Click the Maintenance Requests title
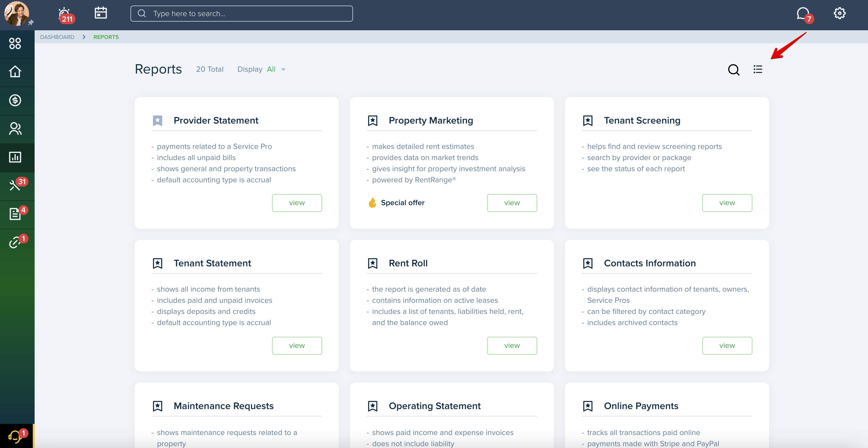 [223, 406]
